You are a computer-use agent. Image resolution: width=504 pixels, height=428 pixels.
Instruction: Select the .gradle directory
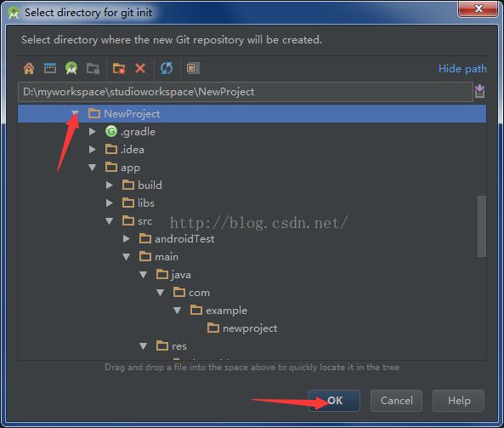pos(138,132)
